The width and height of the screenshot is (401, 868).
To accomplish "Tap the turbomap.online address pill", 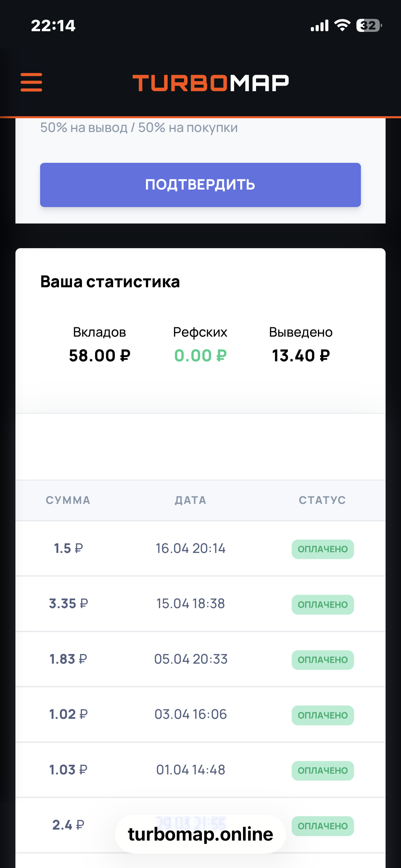I will [200, 834].
